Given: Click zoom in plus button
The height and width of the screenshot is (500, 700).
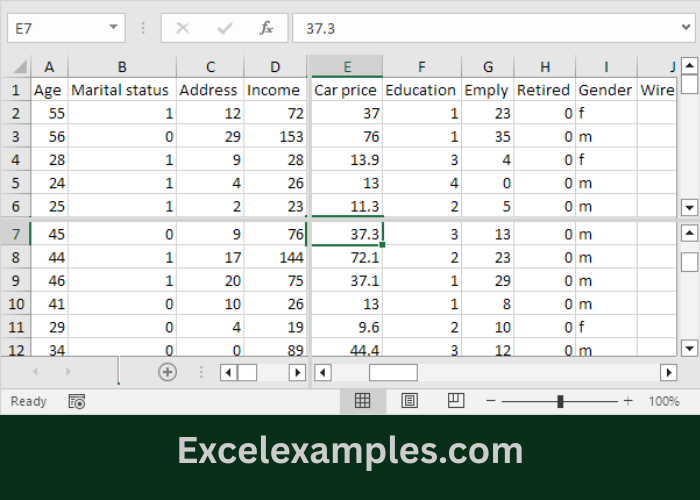Looking at the screenshot, I should (628, 401).
